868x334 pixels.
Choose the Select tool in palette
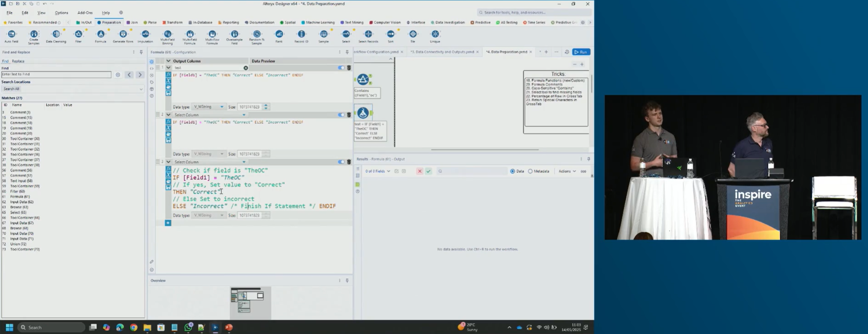(346, 36)
